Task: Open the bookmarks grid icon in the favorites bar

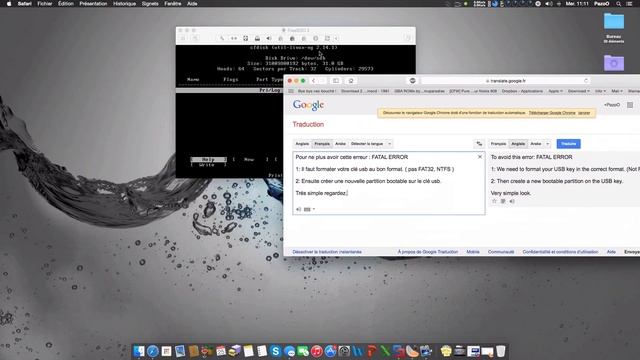Action: [x=291, y=91]
